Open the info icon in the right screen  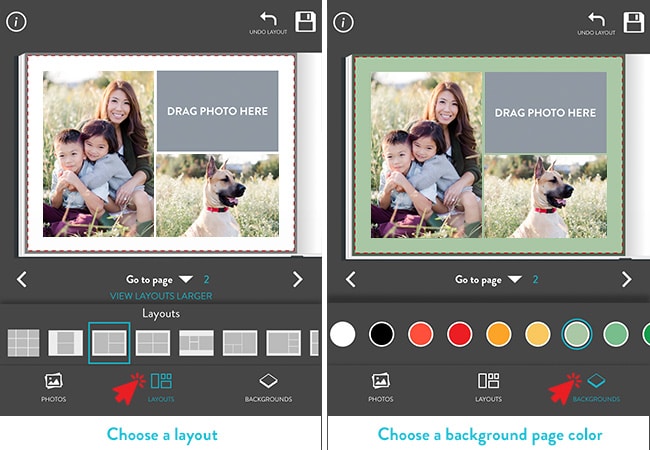point(344,21)
